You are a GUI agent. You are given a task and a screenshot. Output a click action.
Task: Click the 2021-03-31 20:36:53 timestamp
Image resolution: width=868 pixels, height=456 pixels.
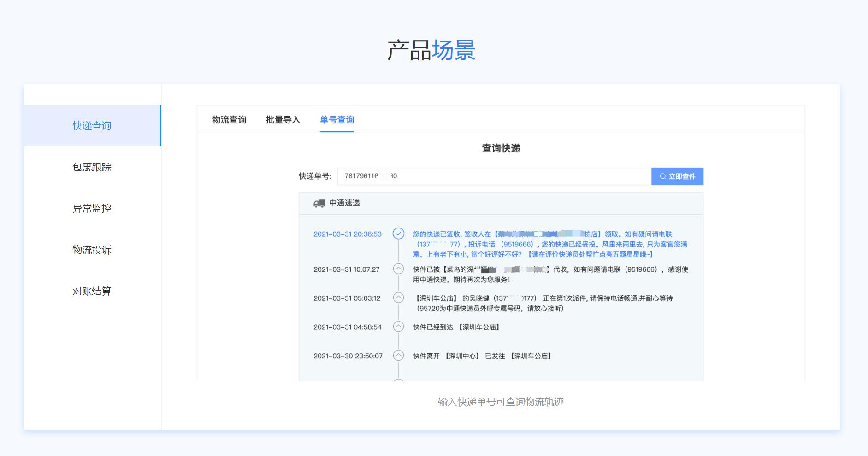[x=348, y=234]
